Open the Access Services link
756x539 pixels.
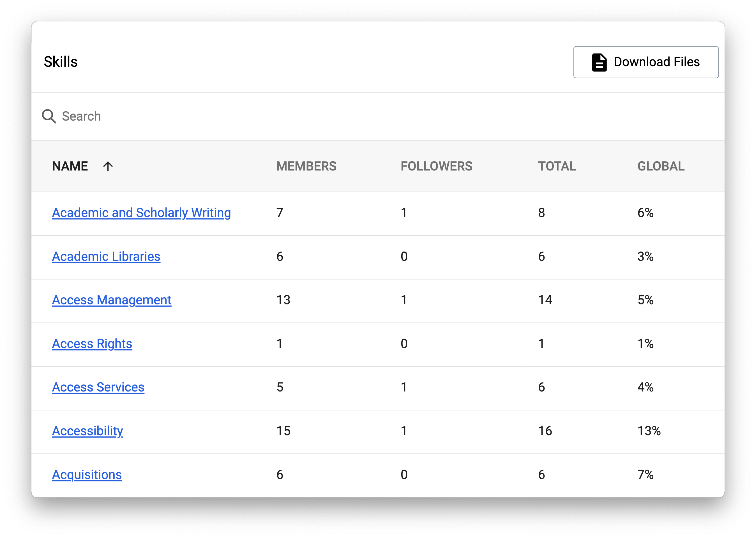98,387
